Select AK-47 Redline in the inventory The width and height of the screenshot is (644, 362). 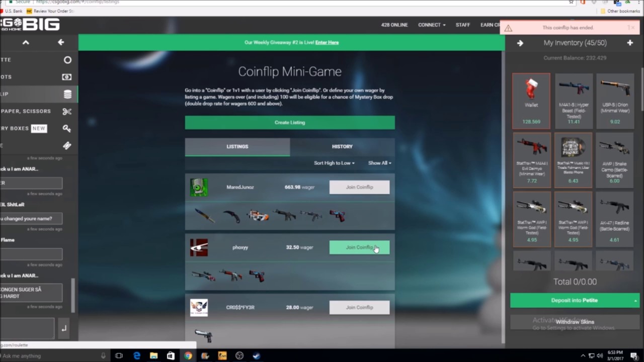point(615,219)
